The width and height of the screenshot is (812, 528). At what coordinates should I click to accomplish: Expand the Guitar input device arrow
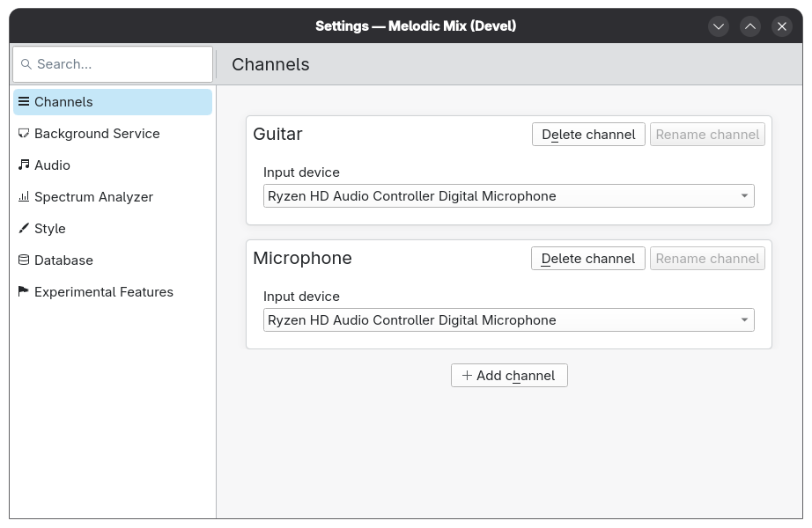click(x=744, y=196)
